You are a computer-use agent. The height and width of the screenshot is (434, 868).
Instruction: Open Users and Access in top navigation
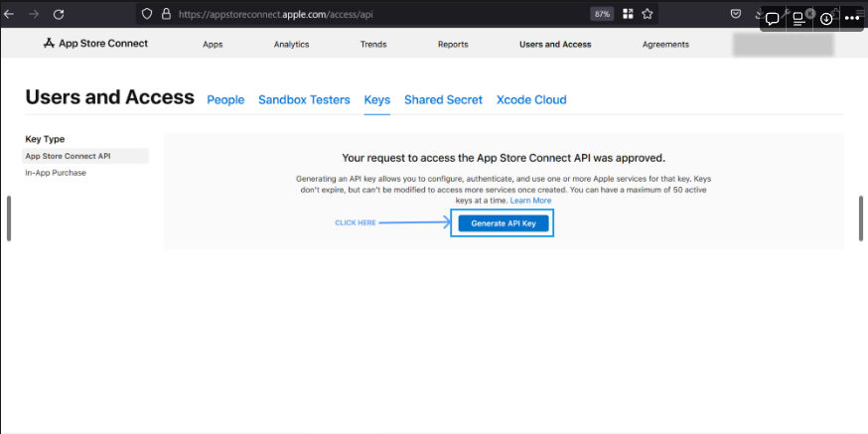point(555,45)
